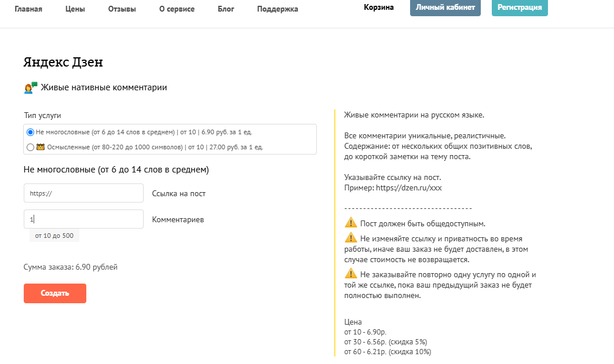Click the Живые нативные комментарии subtitle

click(x=104, y=88)
